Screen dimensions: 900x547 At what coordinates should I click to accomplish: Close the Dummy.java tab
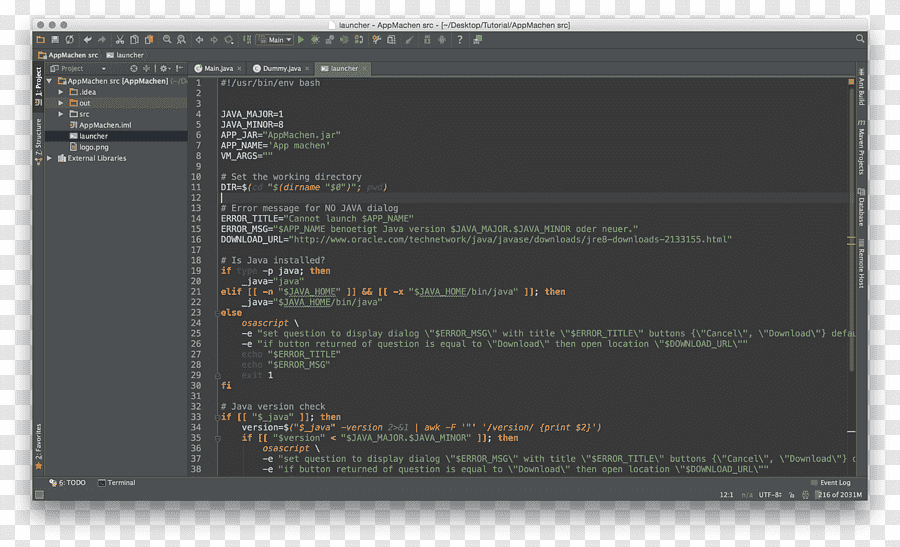tap(307, 68)
